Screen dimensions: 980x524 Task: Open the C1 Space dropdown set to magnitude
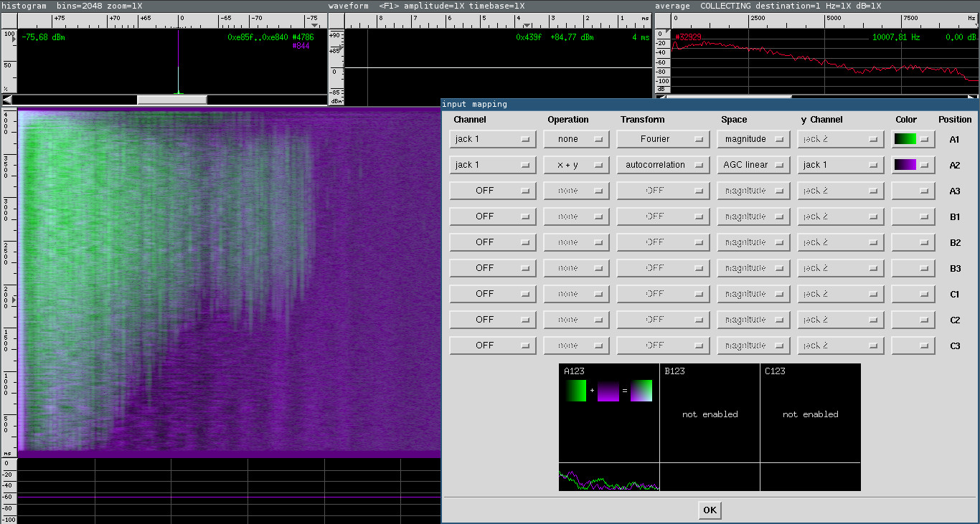(753, 294)
